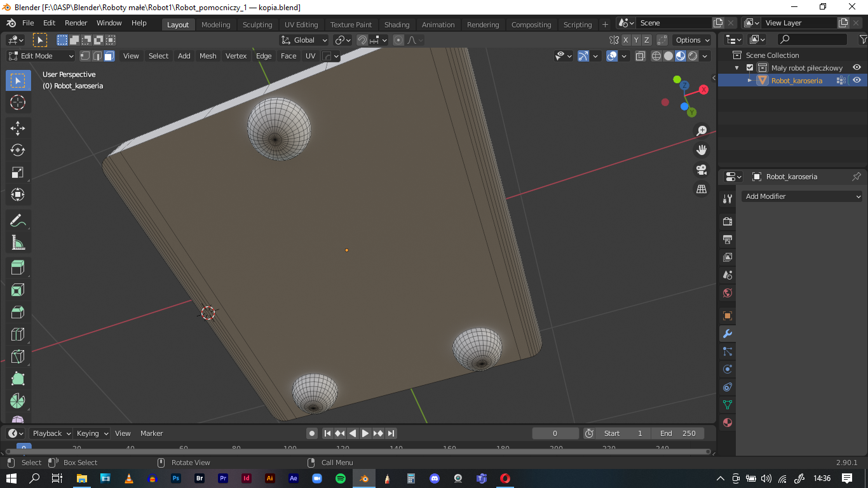Open the Modifier properties wrench tab
Viewport: 868px width, 488px height.
(x=728, y=334)
